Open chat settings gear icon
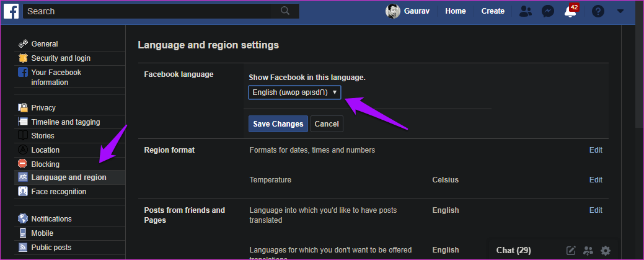The width and height of the screenshot is (644, 260). point(606,250)
